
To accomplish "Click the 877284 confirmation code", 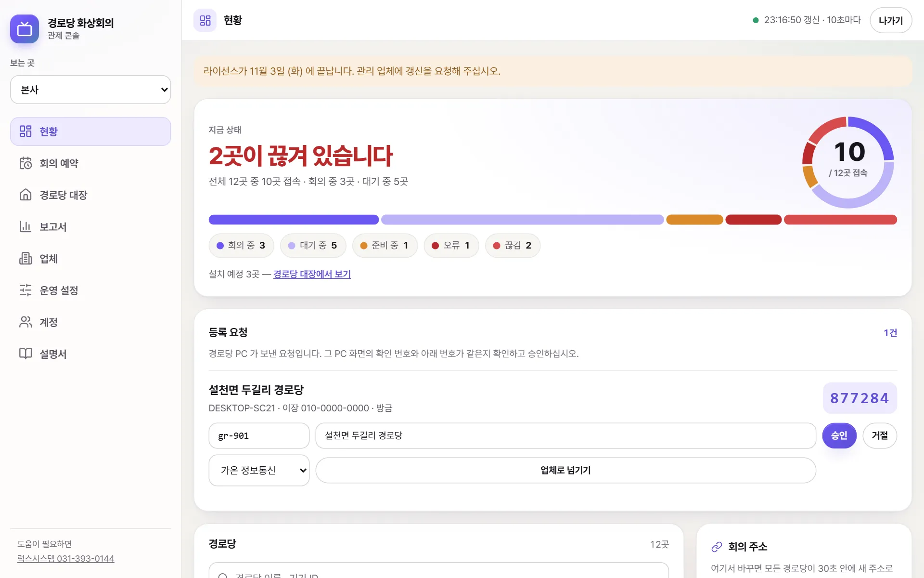I will pyautogui.click(x=860, y=398).
